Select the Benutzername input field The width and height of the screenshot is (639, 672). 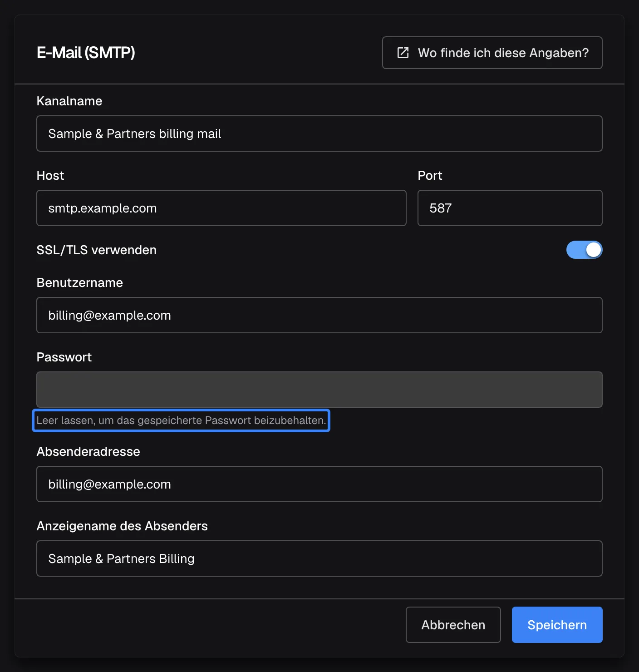[319, 315]
